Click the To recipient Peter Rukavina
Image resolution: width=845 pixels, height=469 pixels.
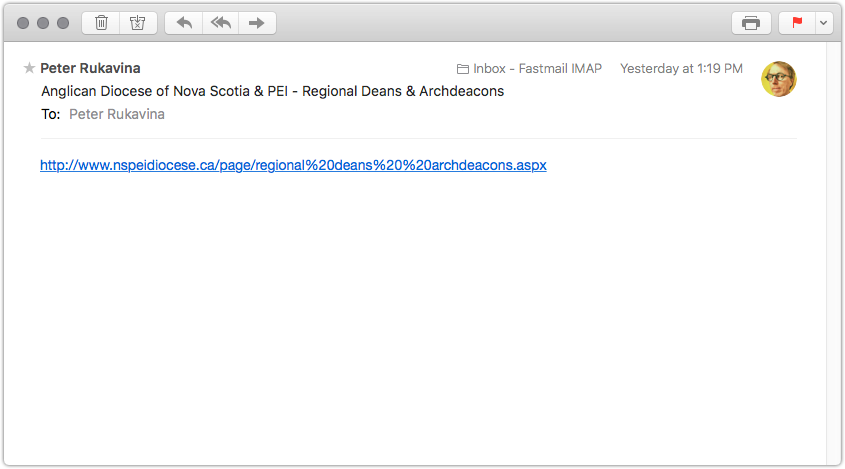(116, 114)
